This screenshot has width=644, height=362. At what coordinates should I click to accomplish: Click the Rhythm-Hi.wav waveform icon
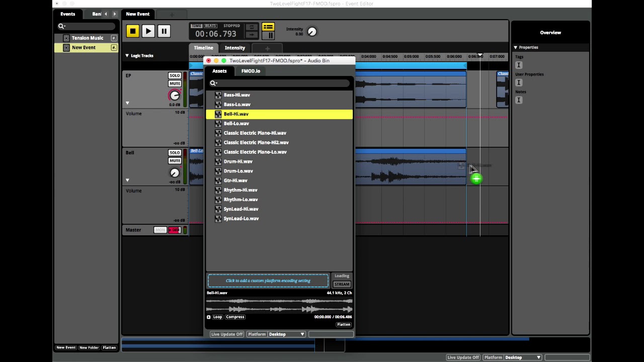pyautogui.click(x=218, y=191)
